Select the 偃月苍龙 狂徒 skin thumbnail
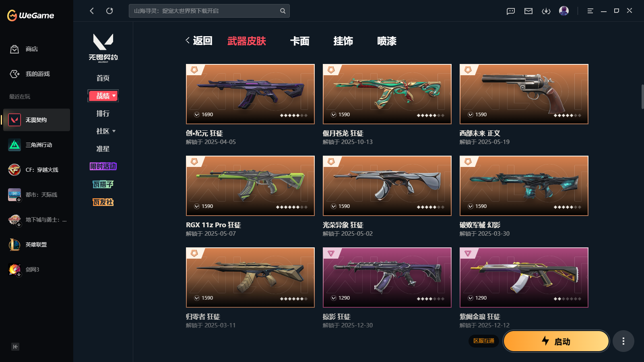The image size is (644, 362). point(387,94)
